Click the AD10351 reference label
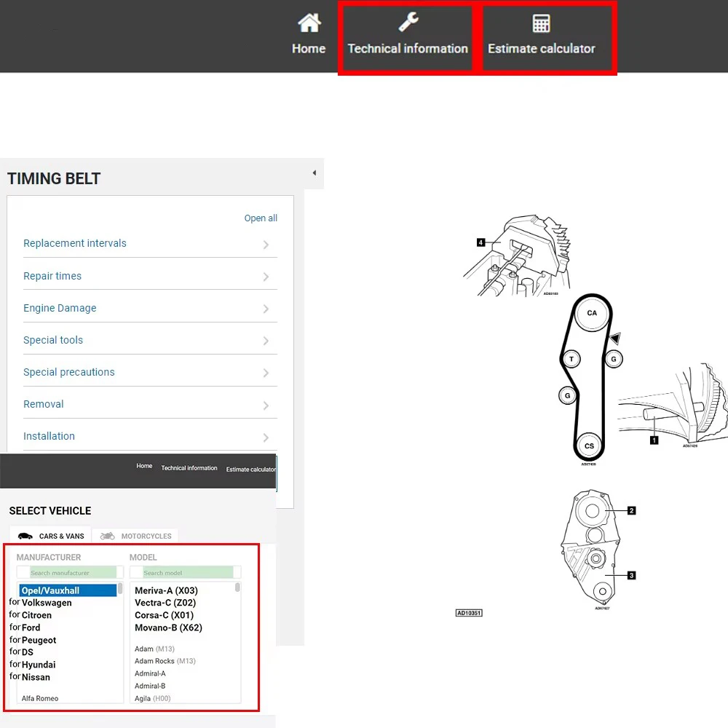 tap(469, 613)
